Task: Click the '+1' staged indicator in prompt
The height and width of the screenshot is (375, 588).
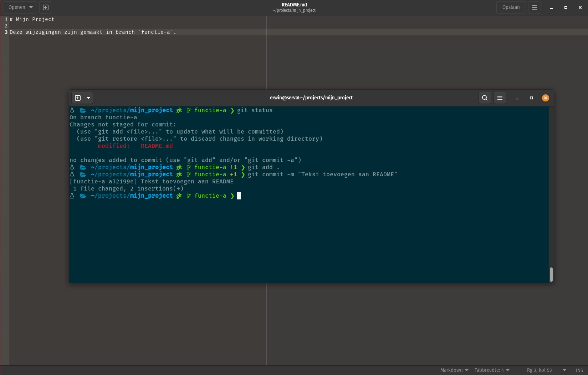Action: click(x=234, y=175)
